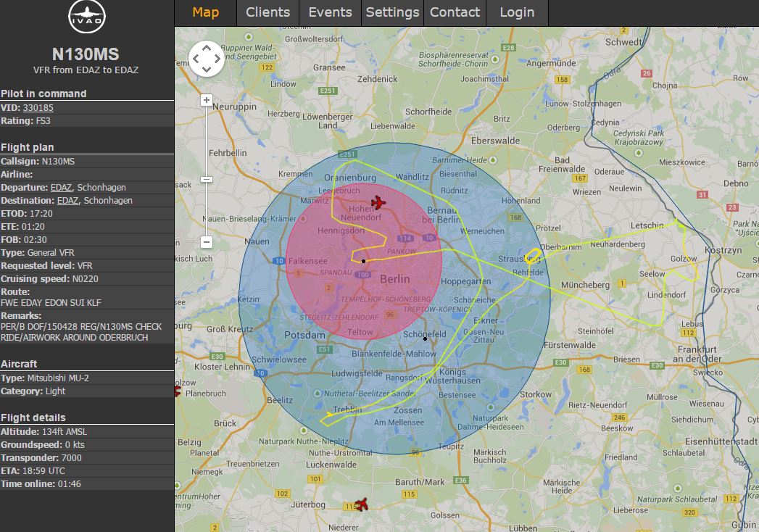This screenshot has height=532, width=759.
Task: Click the black airport dot west of Berlin
Action: pyautogui.click(x=363, y=261)
